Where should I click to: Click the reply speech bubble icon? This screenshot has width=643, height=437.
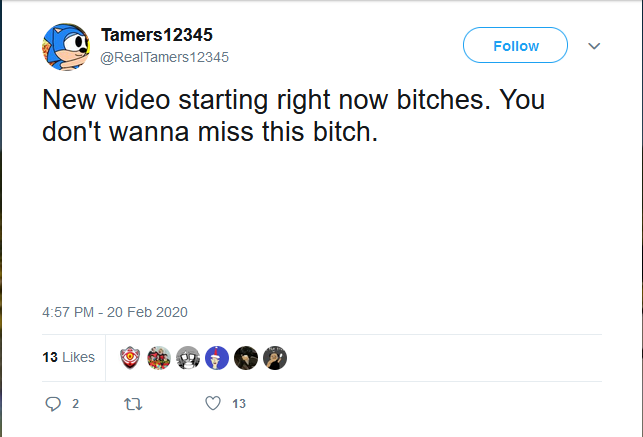(x=54, y=404)
